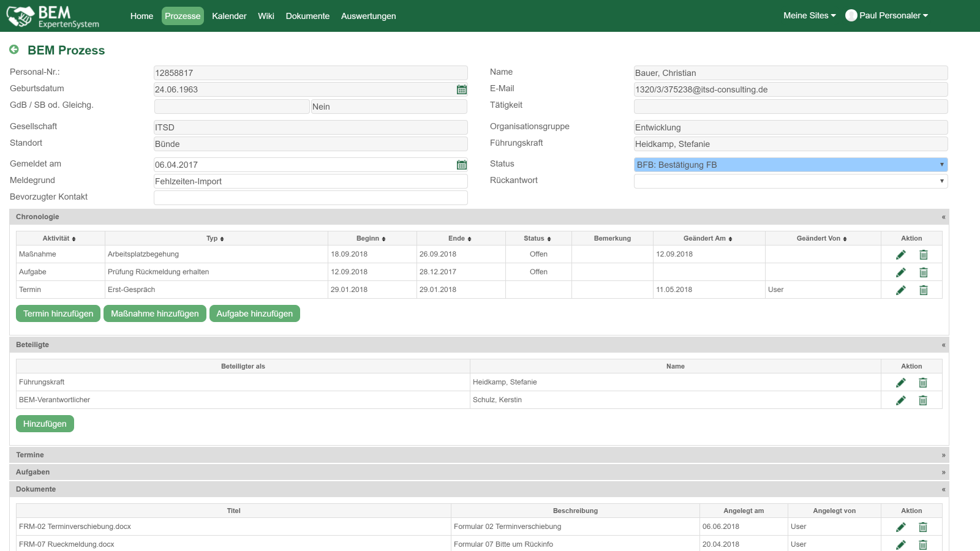Collapse the Chronologie section
Screen dimensions: 980x551
[943, 217]
